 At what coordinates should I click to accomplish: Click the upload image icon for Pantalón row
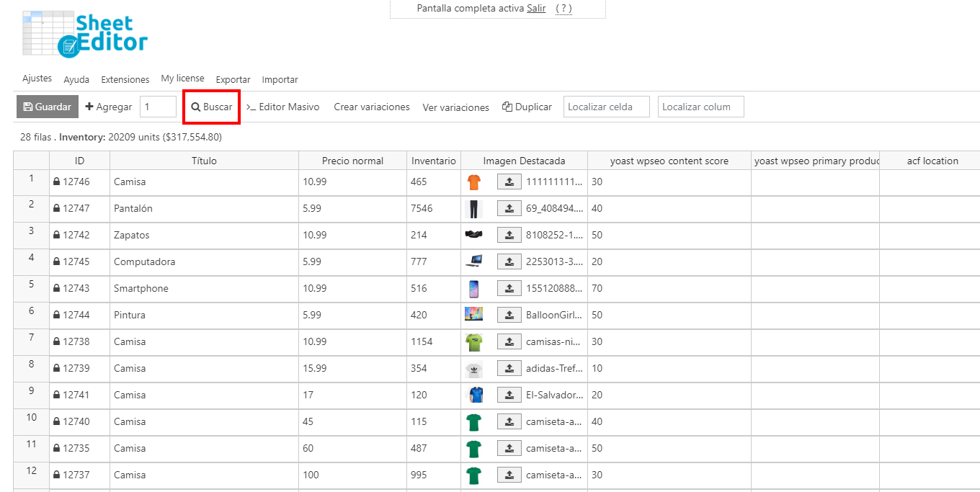509,209
